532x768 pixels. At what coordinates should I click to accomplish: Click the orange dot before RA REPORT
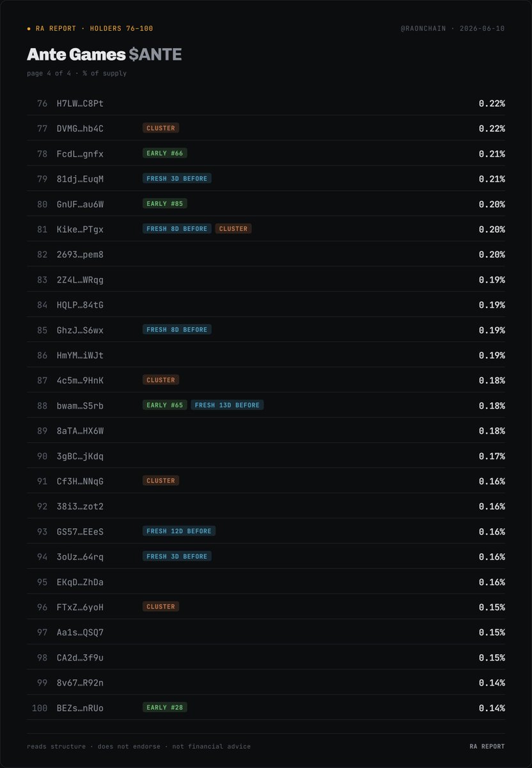click(x=29, y=29)
